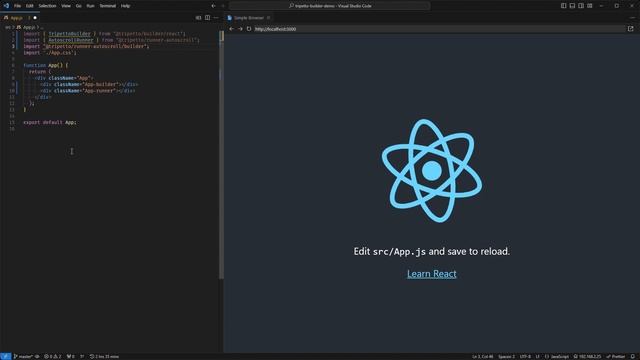Open changes compare icon in editor toolbar
The image size is (640, 360).
pos(198,18)
